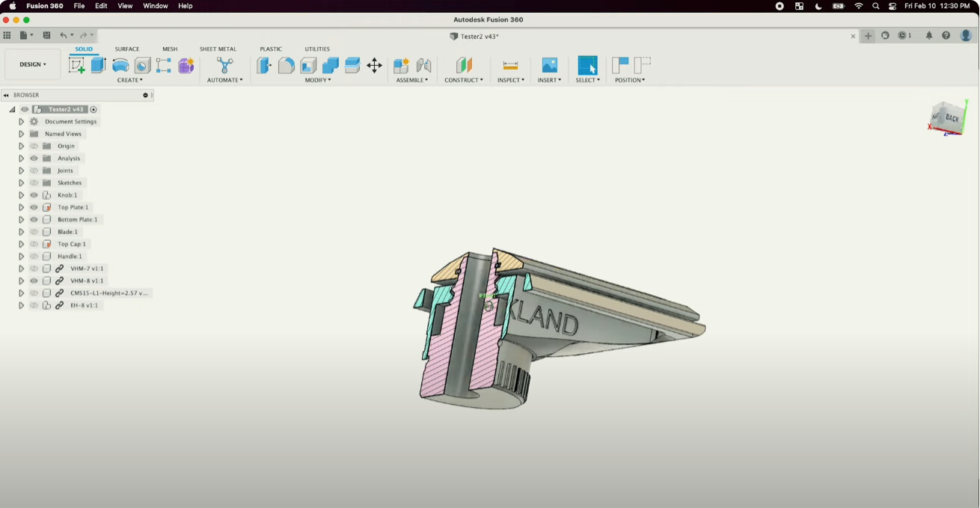Open the user profile avatar
Viewport: 980px width, 508px height.
coord(966,35)
